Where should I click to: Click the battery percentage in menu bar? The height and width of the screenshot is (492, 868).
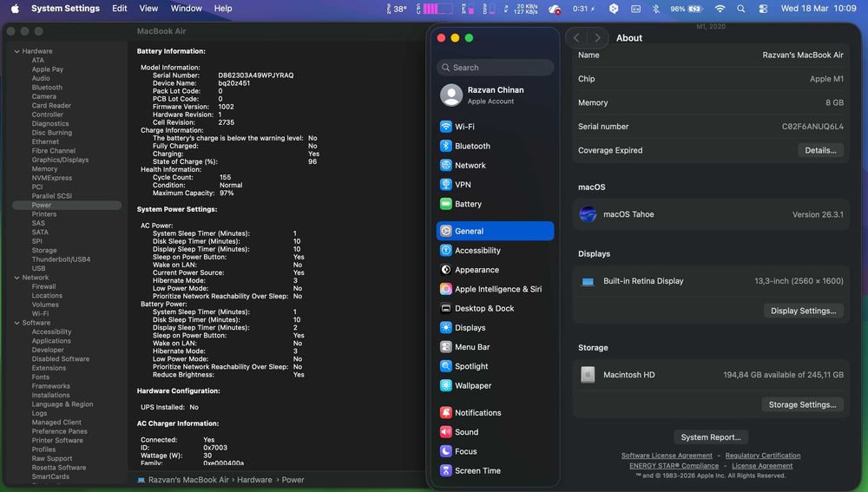(x=678, y=9)
